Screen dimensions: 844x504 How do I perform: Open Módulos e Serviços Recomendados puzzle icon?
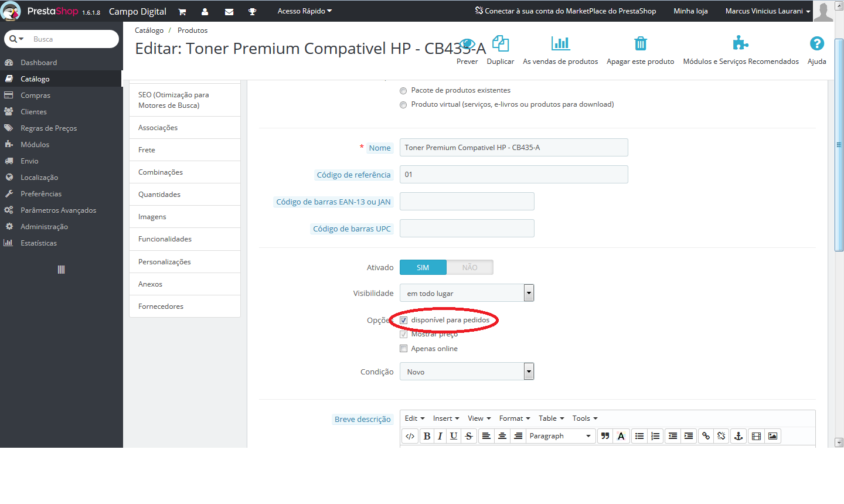point(741,43)
